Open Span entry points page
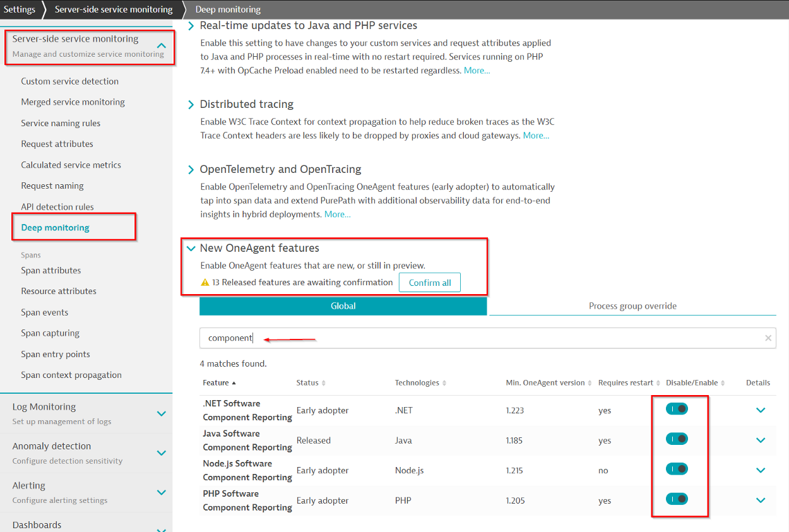This screenshot has height=532, width=789. pyautogui.click(x=56, y=355)
